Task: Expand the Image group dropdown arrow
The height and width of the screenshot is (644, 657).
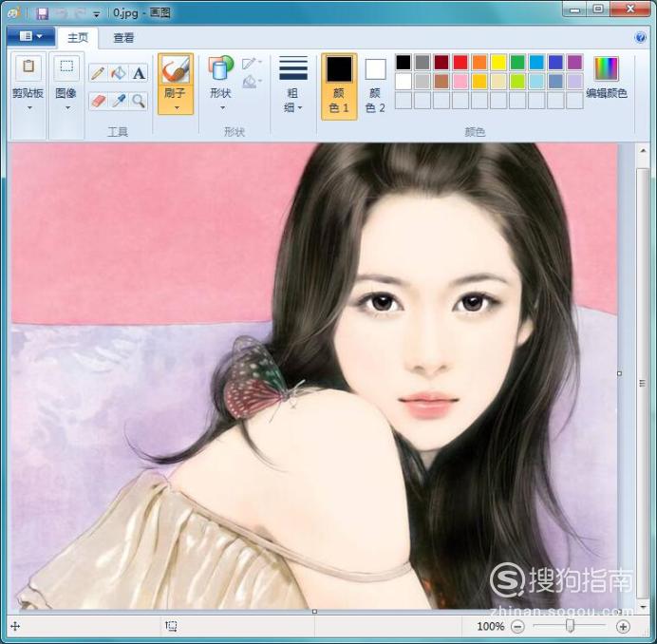Action: [x=67, y=108]
